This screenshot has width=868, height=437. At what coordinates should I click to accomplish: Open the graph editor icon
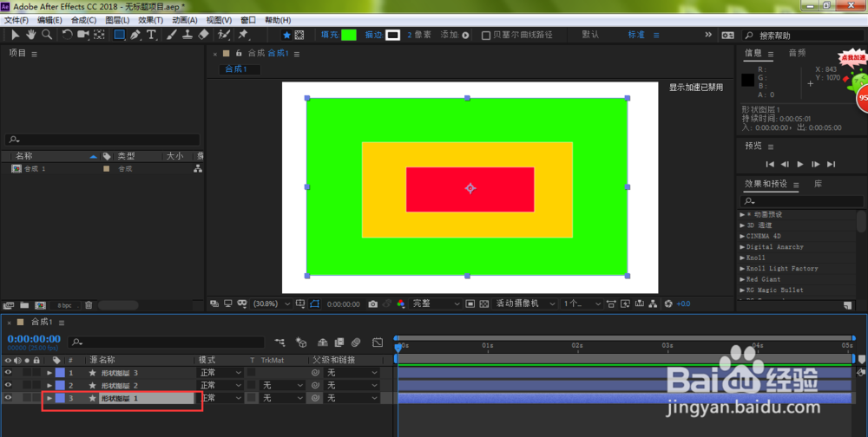[378, 343]
